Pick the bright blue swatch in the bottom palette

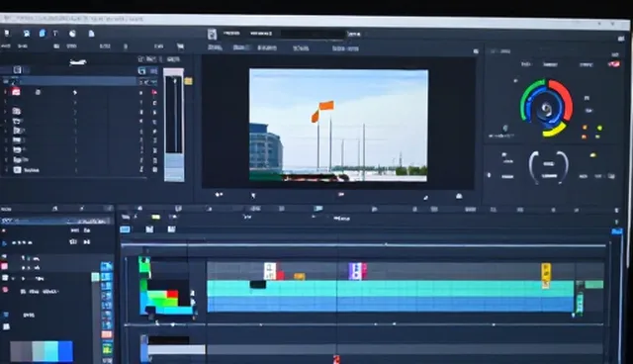pos(66,351)
